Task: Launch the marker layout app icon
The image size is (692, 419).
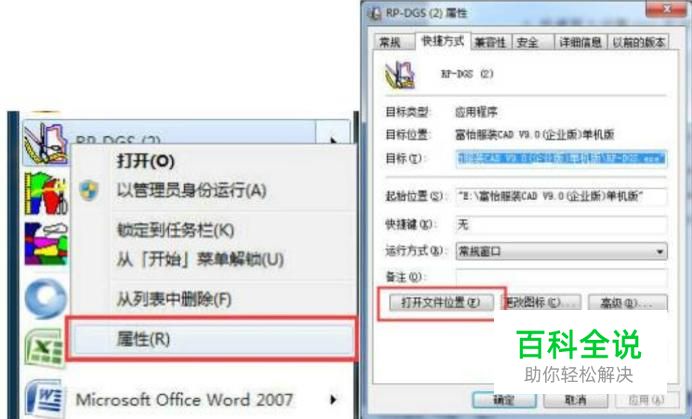Action: pyautogui.click(x=46, y=244)
